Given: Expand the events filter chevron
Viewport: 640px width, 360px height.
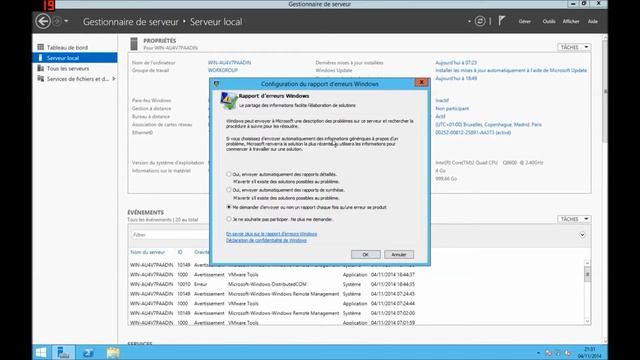Looking at the screenshot, I should [x=582, y=235].
